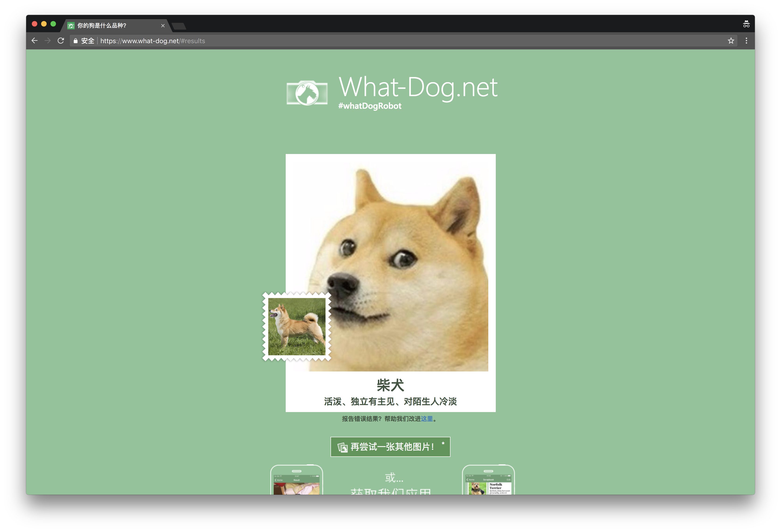Maximize the window with green button
The height and width of the screenshot is (532, 781).
[x=53, y=24]
